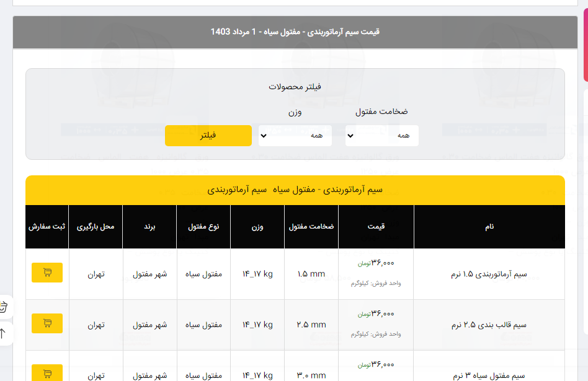Open the floating shopping basket icon
The height and width of the screenshot is (381, 588).
[4, 306]
